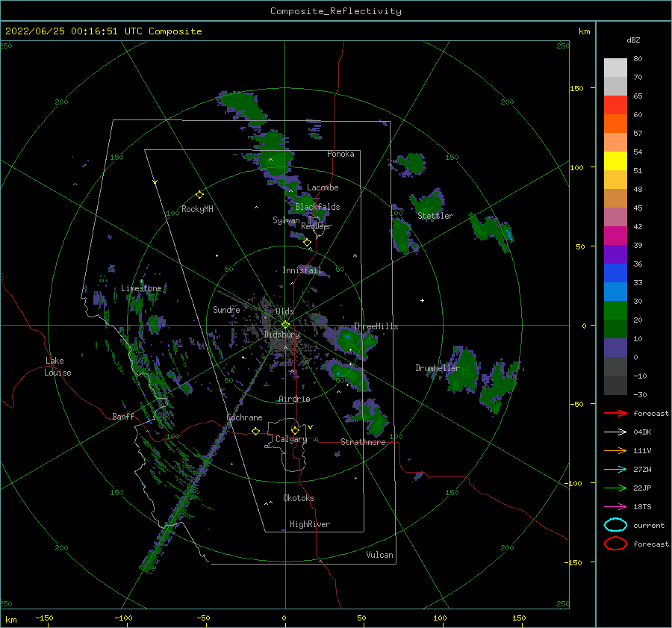Click the green 22JP arrow icon
This screenshot has width=672, height=628.
615,488
